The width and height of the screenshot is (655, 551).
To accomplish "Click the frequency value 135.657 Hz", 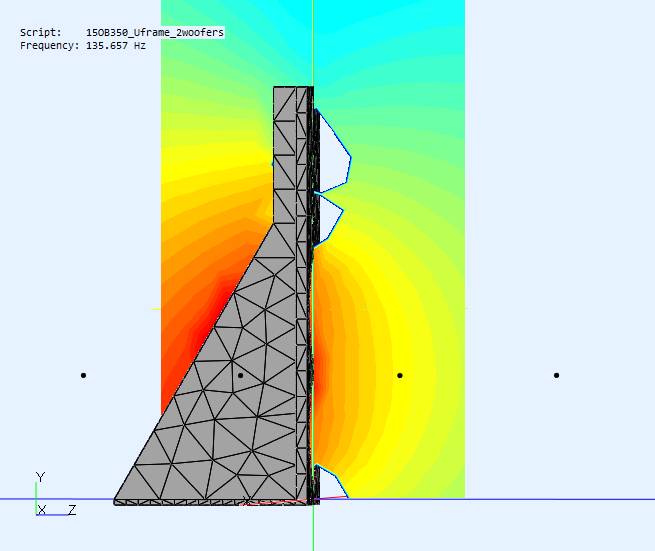I will 116,46.
